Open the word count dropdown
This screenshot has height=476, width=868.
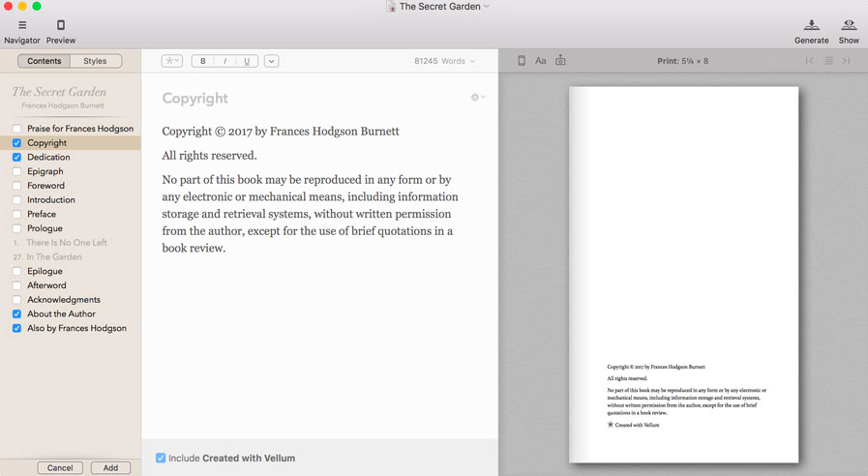coord(444,61)
